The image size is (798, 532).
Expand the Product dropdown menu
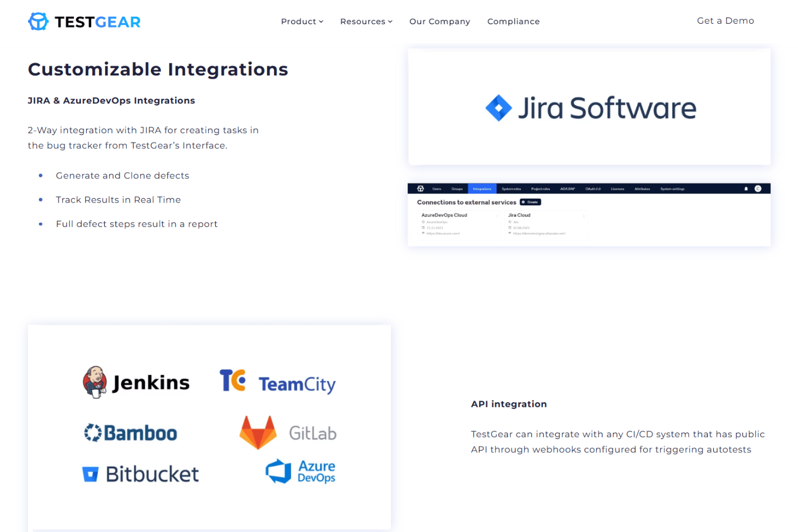point(302,22)
